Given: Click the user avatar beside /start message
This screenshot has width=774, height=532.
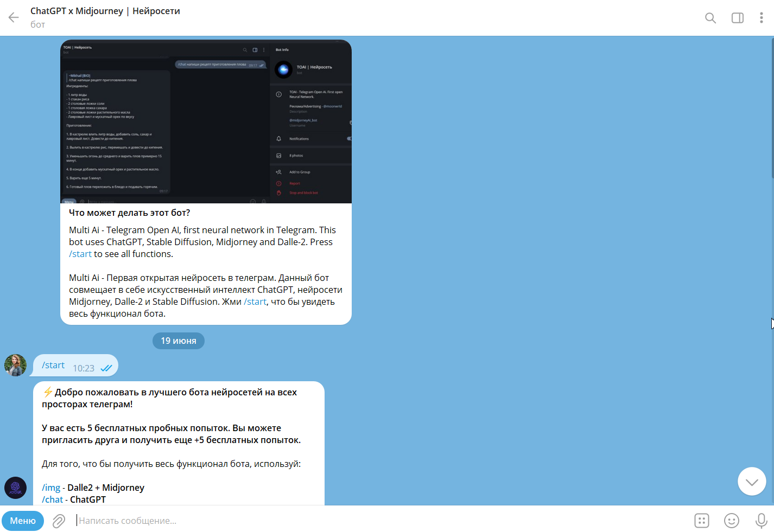Looking at the screenshot, I should coord(15,365).
